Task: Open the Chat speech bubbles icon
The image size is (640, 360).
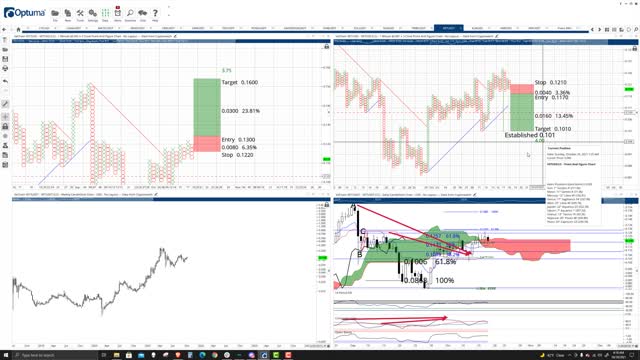Action: 142,13
